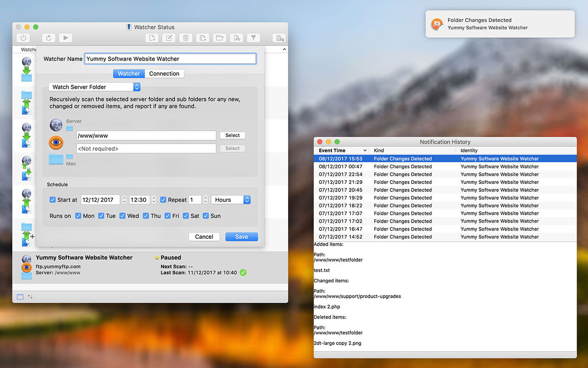Uncheck the Tue checkbox
This screenshot has height=368, width=588.
point(101,216)
